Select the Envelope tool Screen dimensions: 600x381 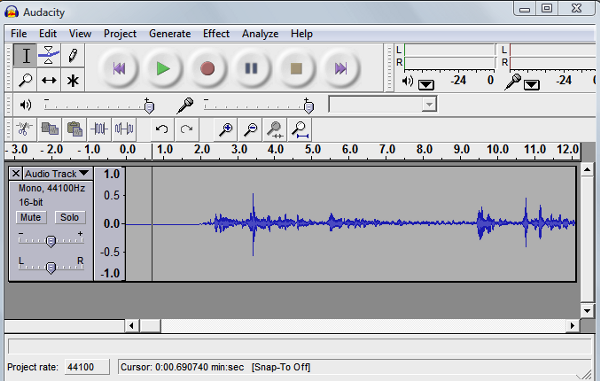[49, 55]
